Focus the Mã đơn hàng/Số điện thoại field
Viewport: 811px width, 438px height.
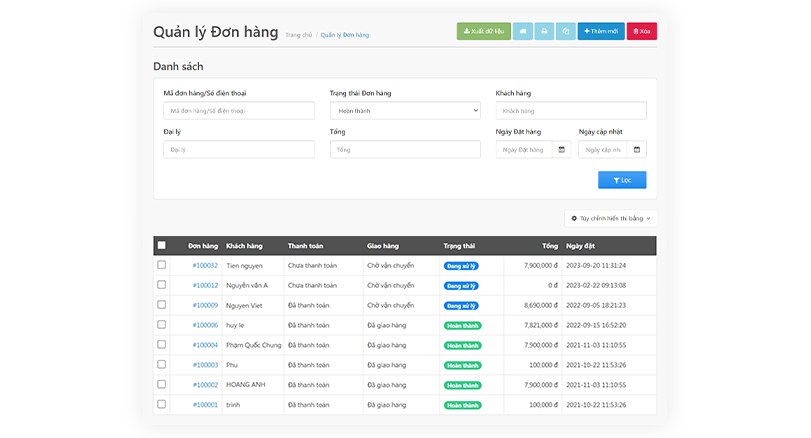coord(239,111)
